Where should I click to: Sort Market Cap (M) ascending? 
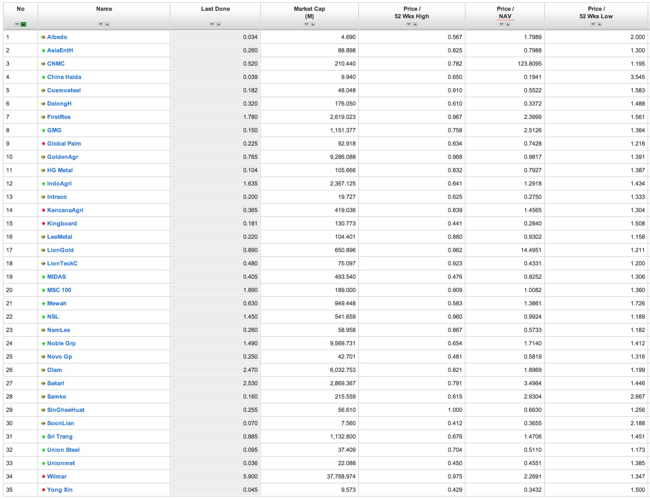coord(313,24)
